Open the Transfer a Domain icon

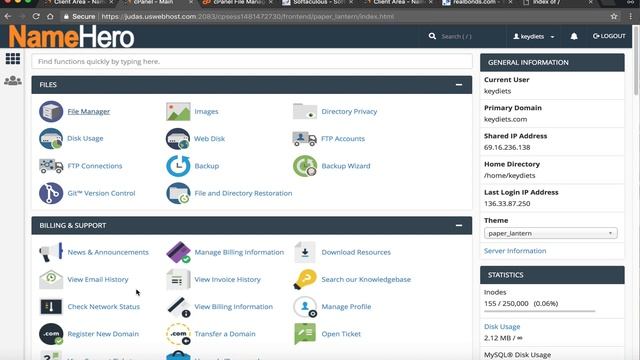(x=178, y=334)
